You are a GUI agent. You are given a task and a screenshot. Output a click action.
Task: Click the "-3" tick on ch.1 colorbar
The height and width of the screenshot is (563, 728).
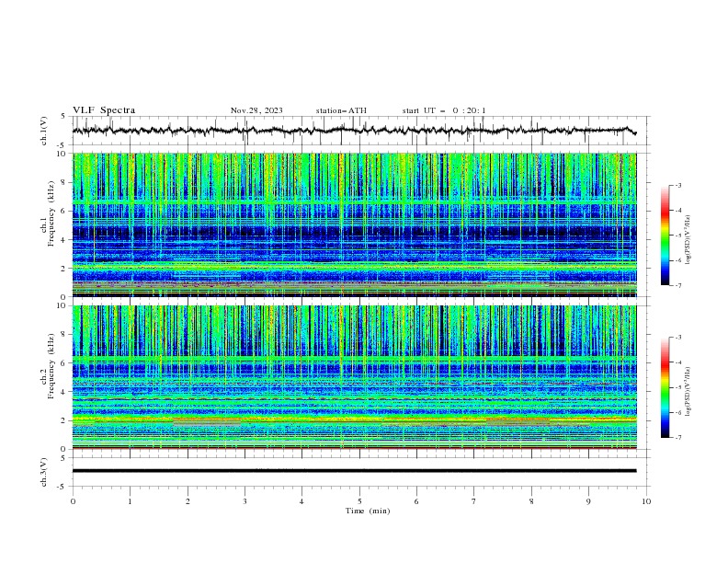677,185
